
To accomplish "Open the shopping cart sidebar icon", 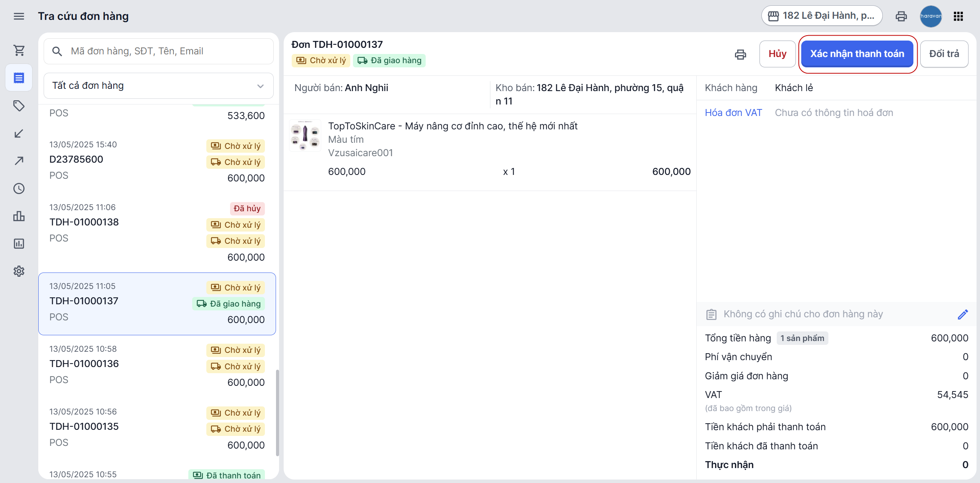I will (x=19, y=50).
